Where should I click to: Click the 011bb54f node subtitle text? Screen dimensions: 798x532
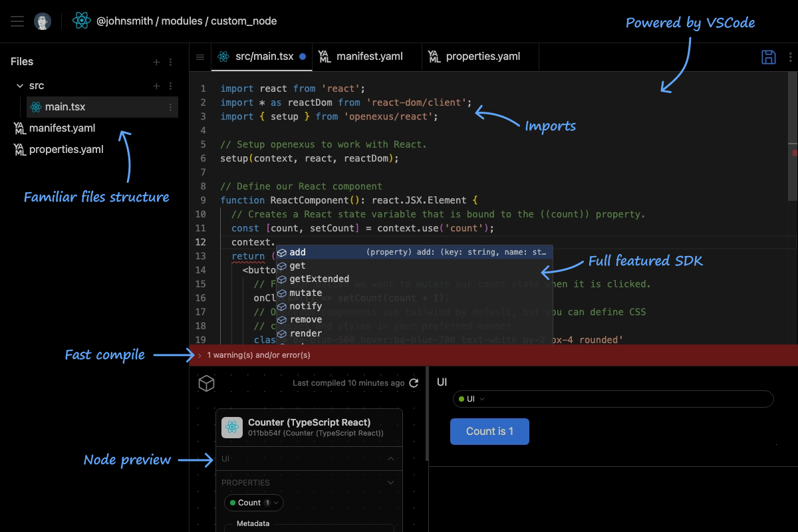tap(316, 433)
